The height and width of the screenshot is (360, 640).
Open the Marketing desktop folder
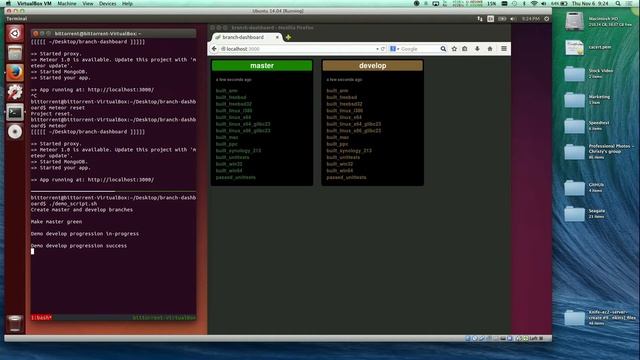[x=575, y=100]
